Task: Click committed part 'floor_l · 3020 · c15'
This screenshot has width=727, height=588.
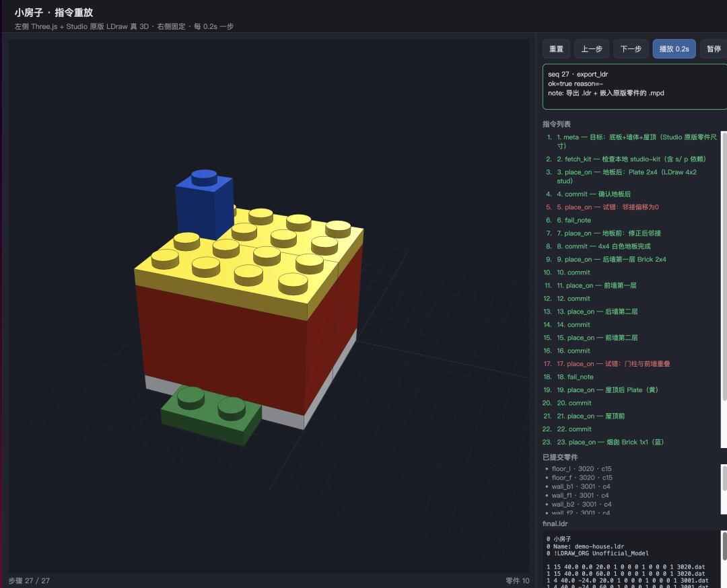Action: click(x=582, y=468)
